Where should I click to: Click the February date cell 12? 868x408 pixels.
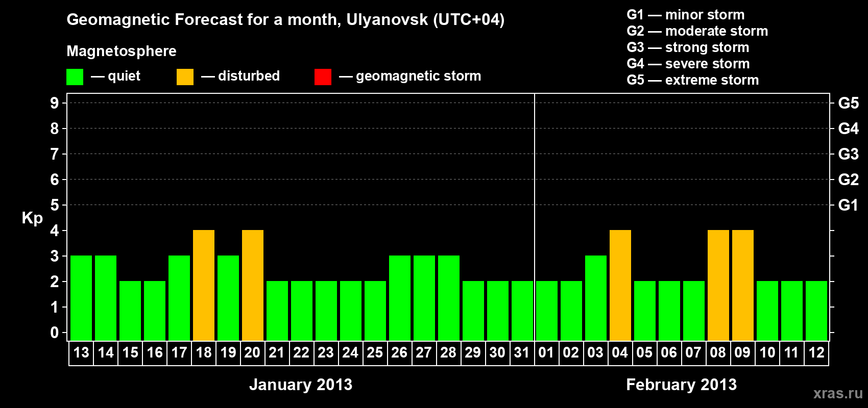pyautogui.click(x=816, y=353)
